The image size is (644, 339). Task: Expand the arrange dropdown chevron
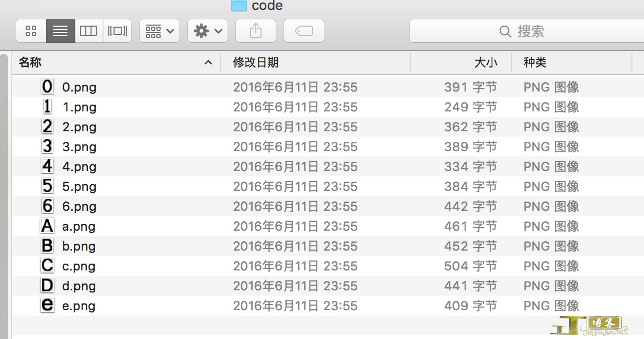(x=170, y=30)
